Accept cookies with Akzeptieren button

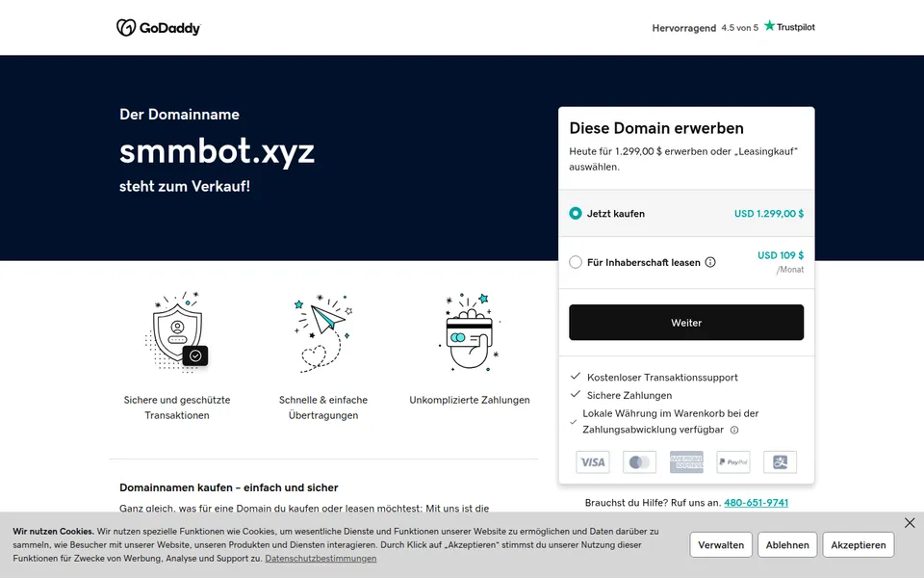pos(858,545)
